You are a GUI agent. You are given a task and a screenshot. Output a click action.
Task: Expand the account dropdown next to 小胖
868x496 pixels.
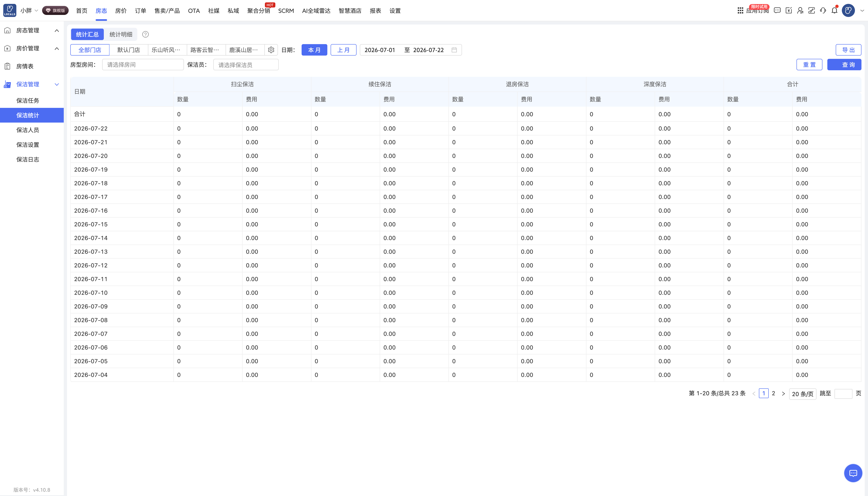point(36,11)
